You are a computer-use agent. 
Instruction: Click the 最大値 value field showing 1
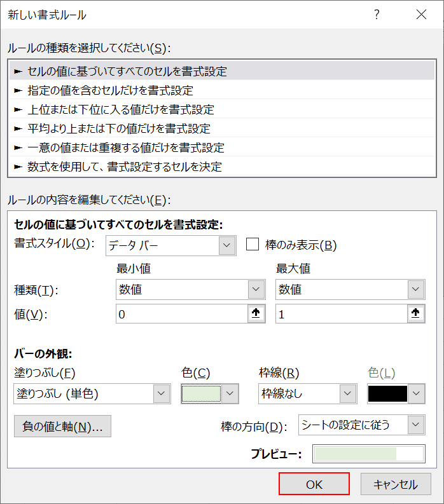[342, 314]
